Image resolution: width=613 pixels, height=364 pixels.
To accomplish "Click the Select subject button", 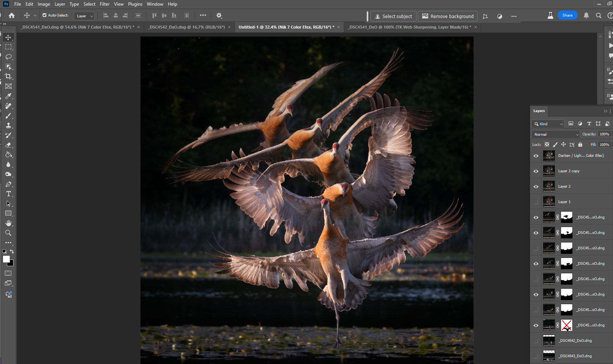I will 393,16.
